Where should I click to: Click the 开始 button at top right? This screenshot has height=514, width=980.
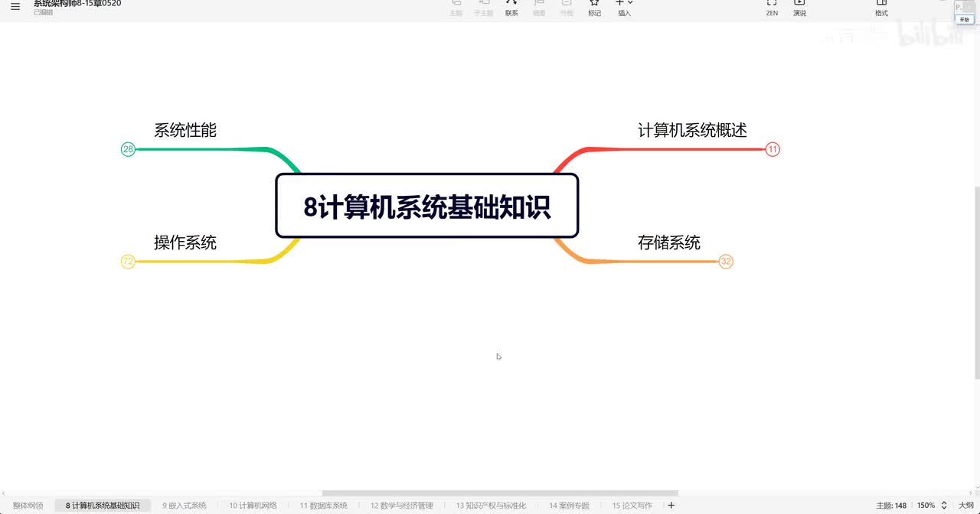964,20
